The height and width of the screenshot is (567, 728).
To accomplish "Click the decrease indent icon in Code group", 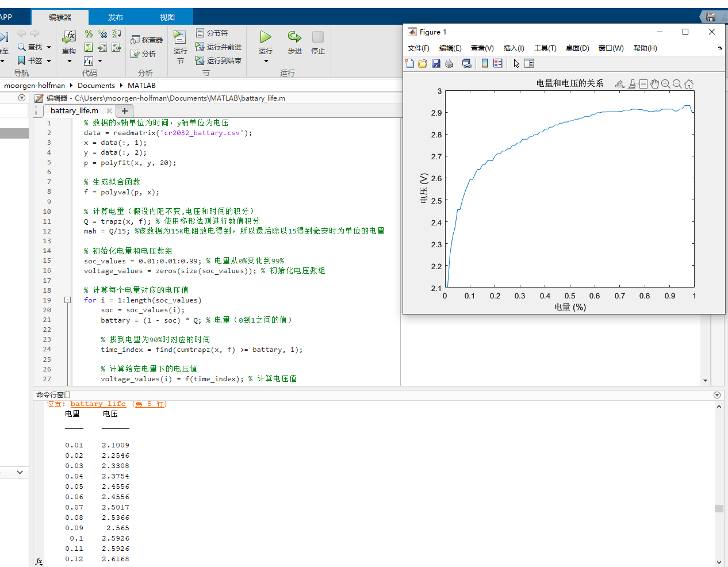I will [116, 47].
